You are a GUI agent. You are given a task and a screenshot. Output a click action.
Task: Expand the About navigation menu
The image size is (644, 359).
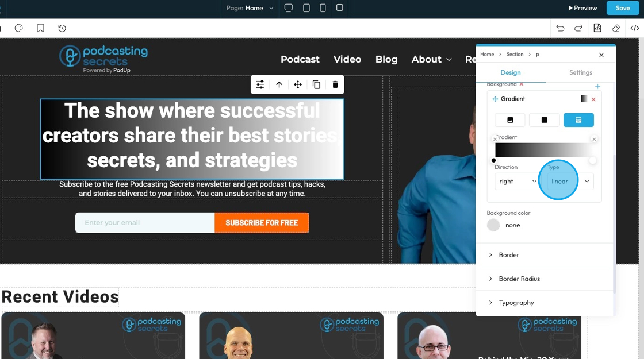click(432, 60)
